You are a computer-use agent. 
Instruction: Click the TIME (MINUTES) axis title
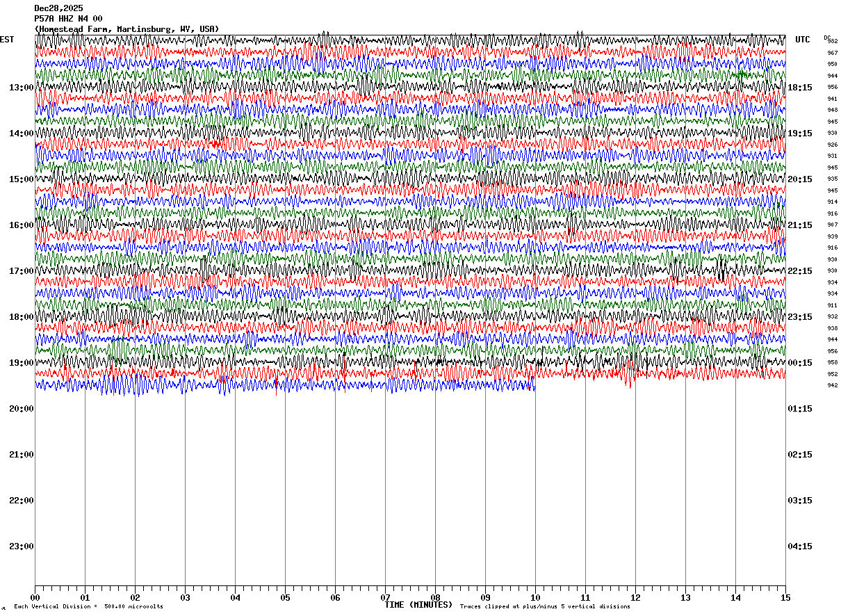tap(418, 605)
